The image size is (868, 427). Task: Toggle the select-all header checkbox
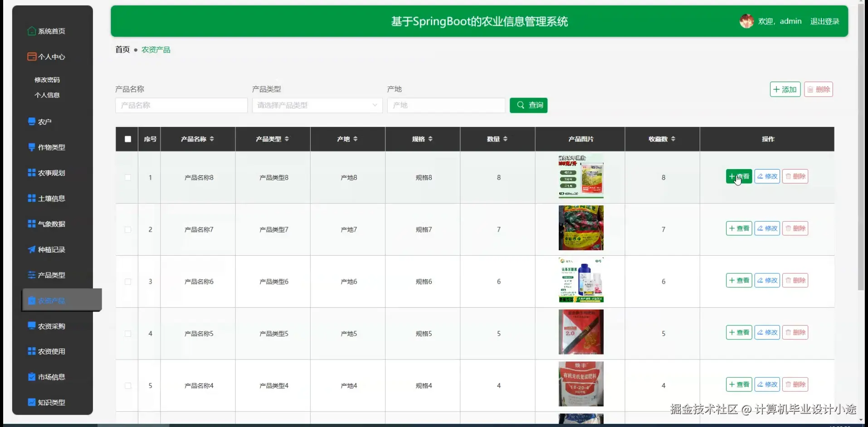tap(128, 139)
